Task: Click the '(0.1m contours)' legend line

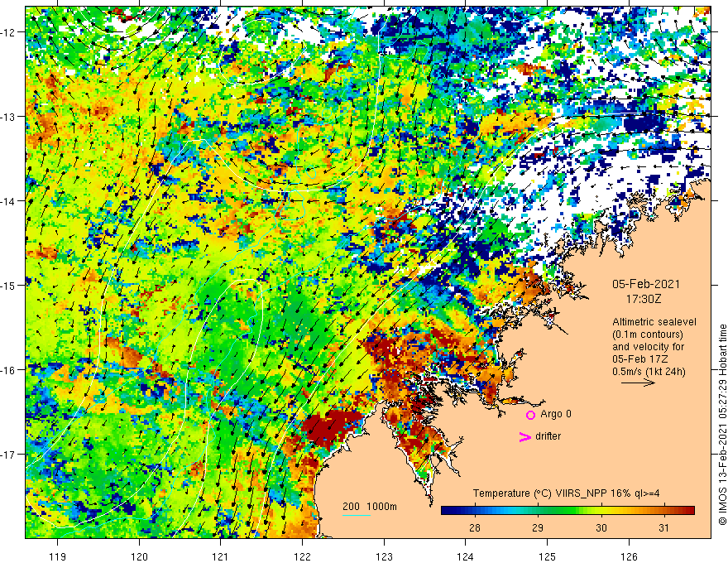Action: (x=648, y=334)
